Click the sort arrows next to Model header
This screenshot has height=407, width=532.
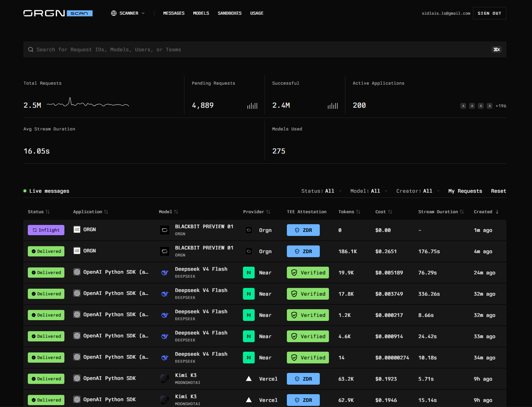pyautogui.click(x=176, y=212)
